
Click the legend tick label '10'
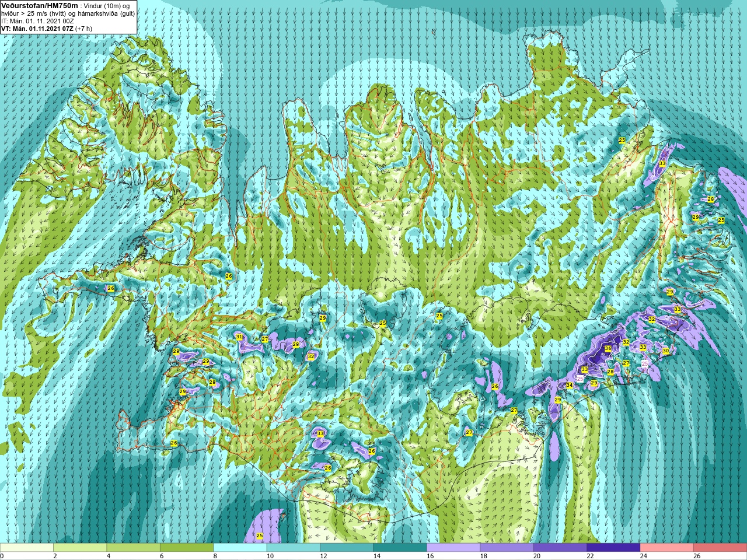(x=270, y=556)
